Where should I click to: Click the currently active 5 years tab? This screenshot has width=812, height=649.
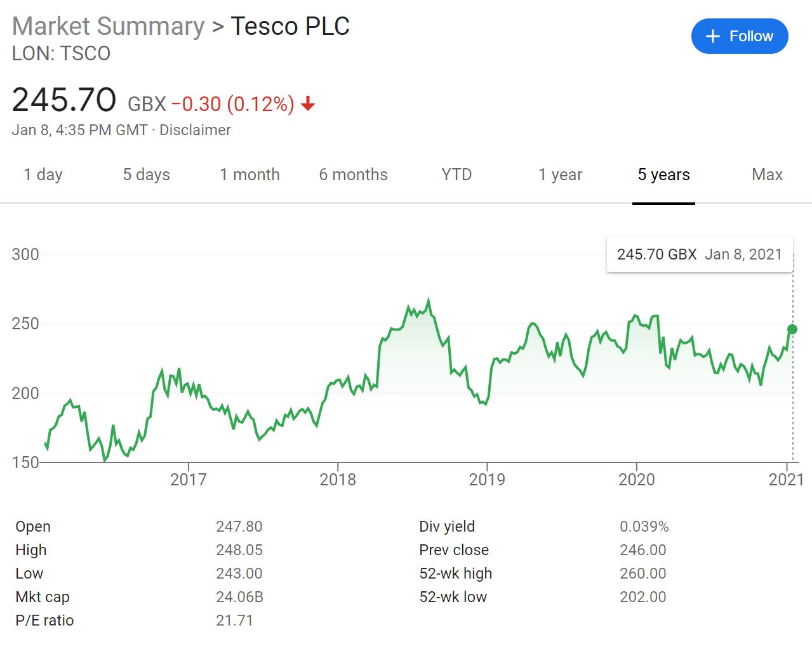tap(663, 174)
